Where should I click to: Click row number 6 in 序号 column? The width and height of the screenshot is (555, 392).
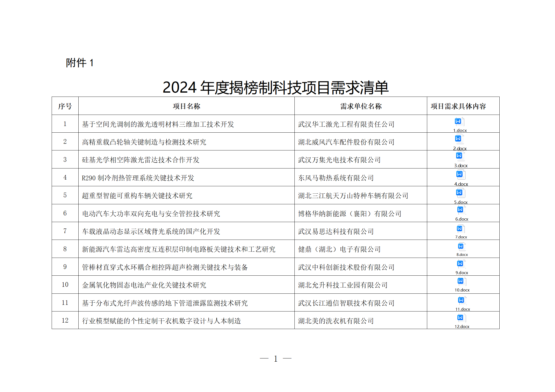(65, 213)
